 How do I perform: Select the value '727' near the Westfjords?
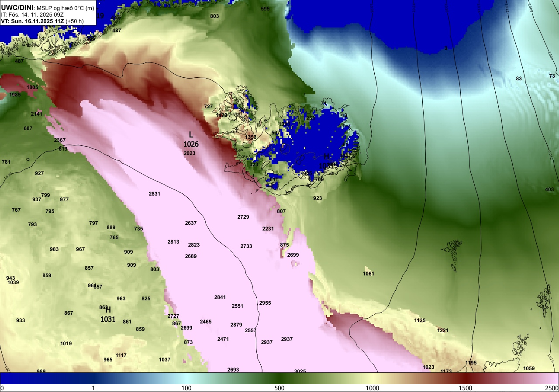(208, 107)
